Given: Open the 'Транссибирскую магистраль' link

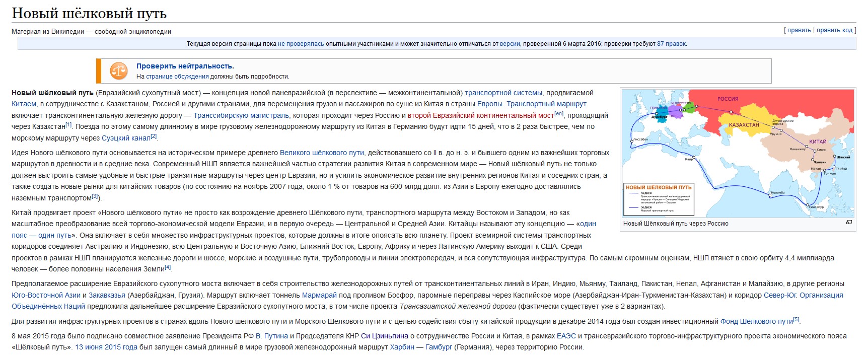Looking at the screenshot, I should coord(241,115).
